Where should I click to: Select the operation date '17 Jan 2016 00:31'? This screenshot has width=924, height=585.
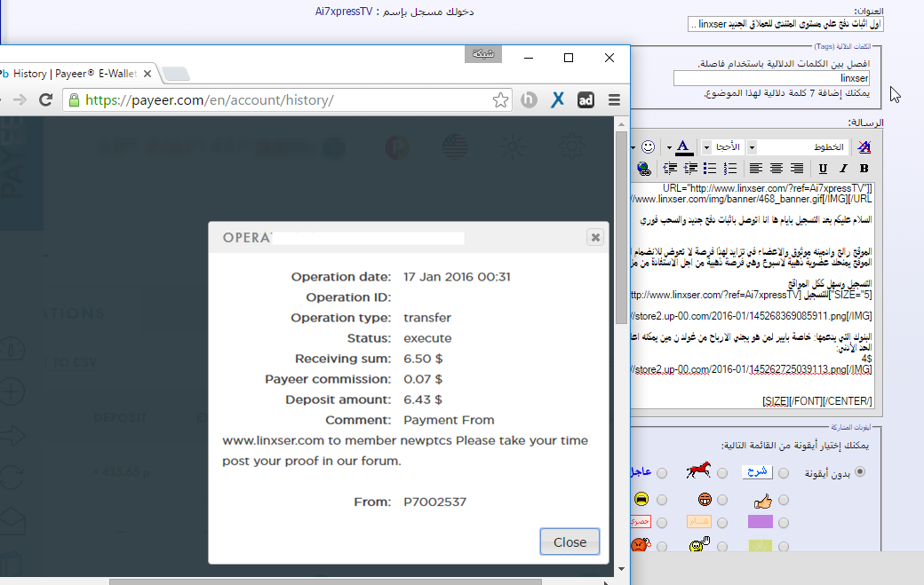click(x=457, y=277)
